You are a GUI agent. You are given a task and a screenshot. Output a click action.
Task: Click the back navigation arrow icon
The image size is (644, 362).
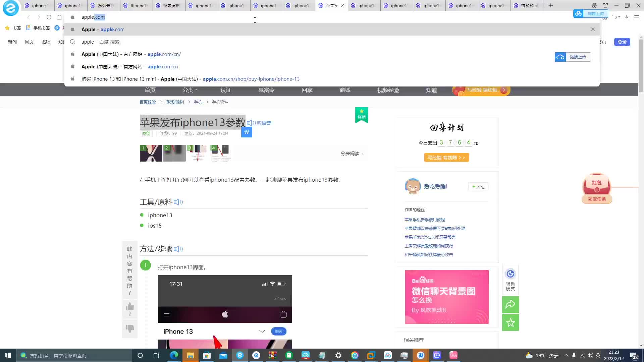click(28, 17)
